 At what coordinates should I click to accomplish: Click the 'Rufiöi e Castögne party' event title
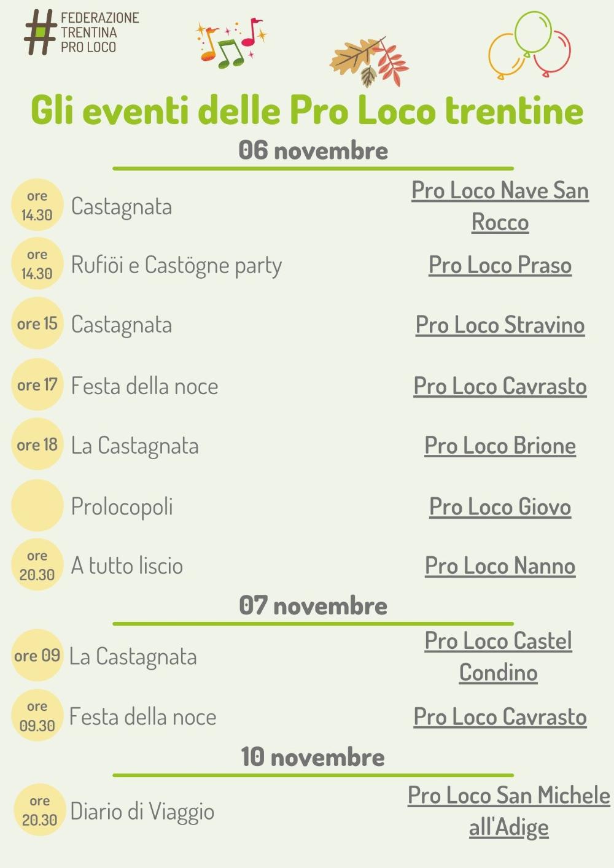click(176, 266)
